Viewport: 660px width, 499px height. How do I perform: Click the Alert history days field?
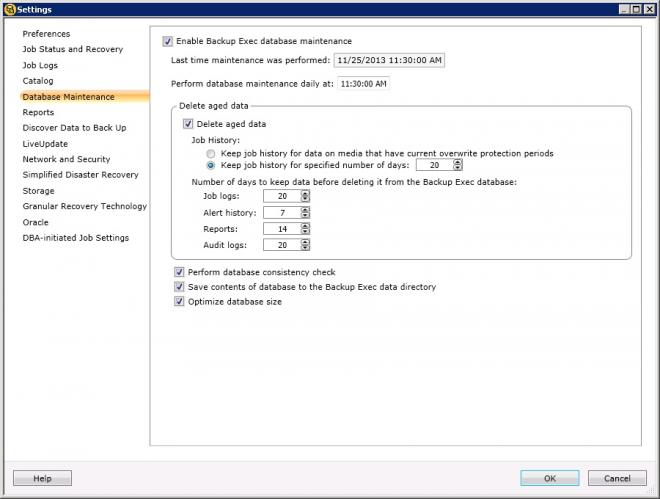[x=282, y=212]
